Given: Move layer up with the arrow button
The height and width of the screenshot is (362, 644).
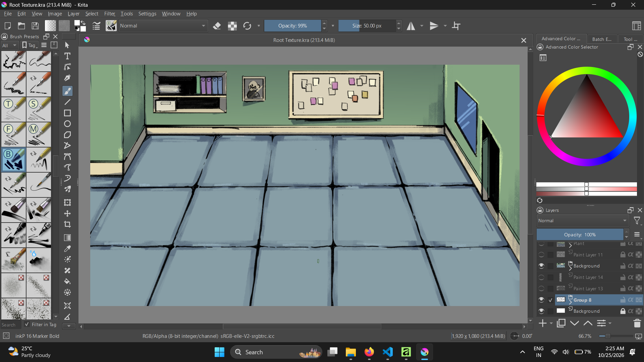Looking at the screenshot, I should click(x=588, y=323).
